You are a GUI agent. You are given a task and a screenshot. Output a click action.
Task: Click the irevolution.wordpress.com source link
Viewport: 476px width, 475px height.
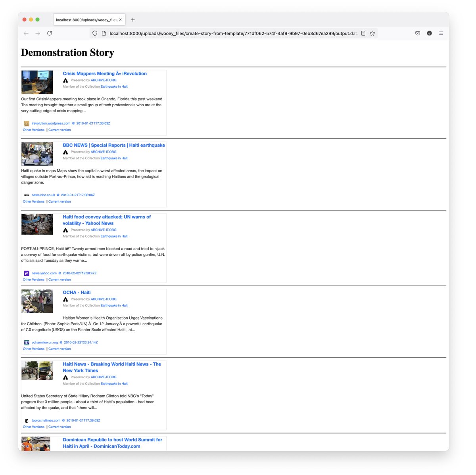pos(51,123)
